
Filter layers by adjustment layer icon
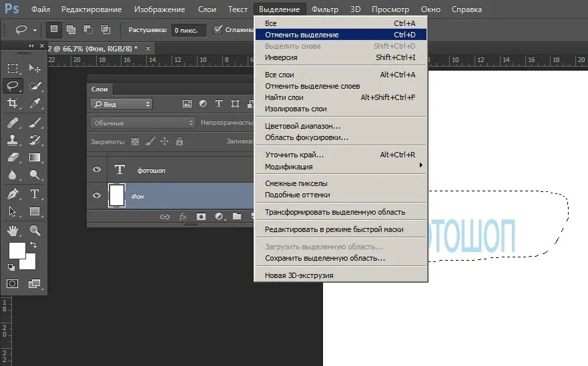point(203,103)
